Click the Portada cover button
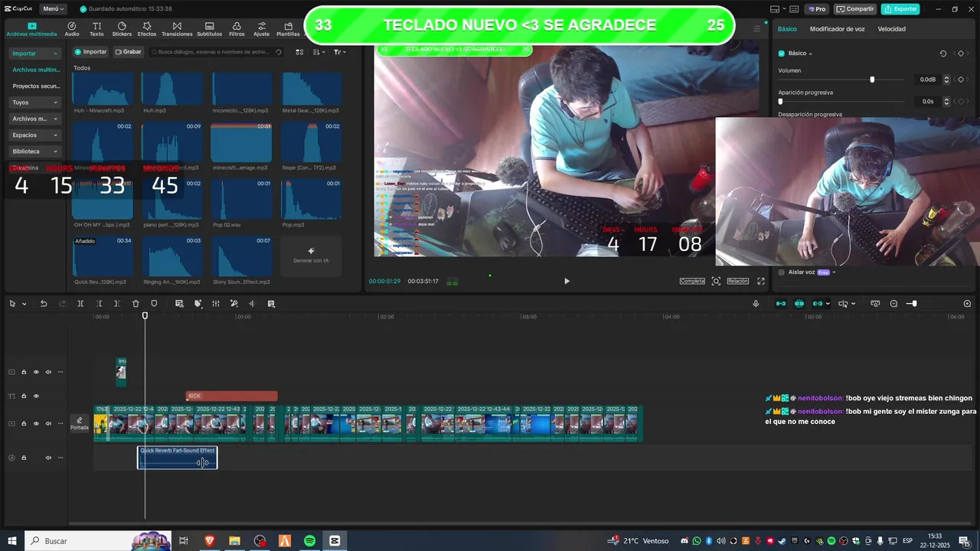The height and width of the screenshot is (551, 980). (x=80, y=423)
